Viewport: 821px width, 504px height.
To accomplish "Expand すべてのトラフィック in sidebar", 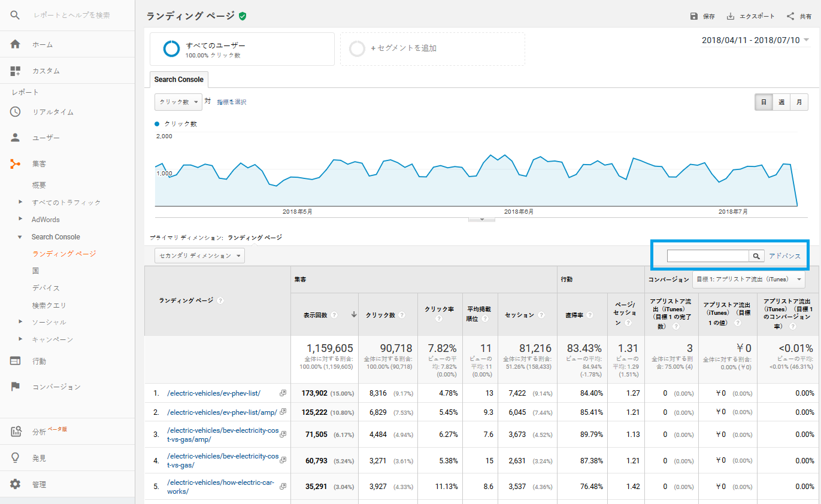I will coord(20,202).
